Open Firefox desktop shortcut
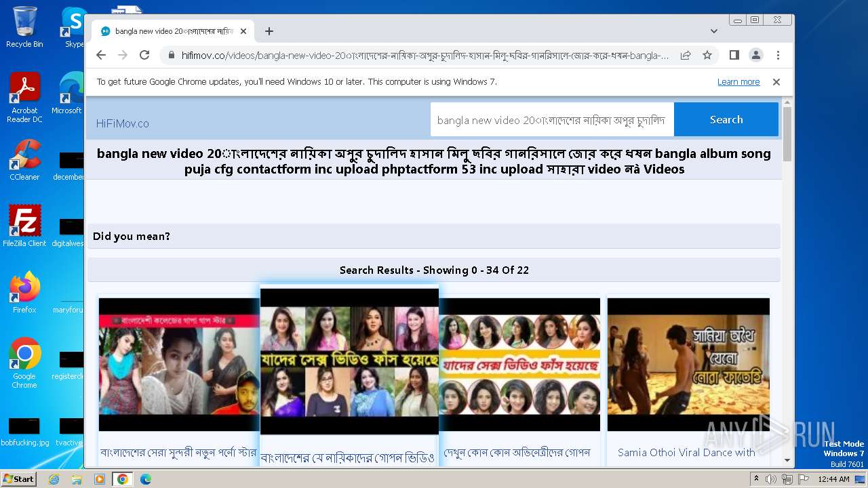The width and height of the screenshot is (868, 488). click(24, 292)
